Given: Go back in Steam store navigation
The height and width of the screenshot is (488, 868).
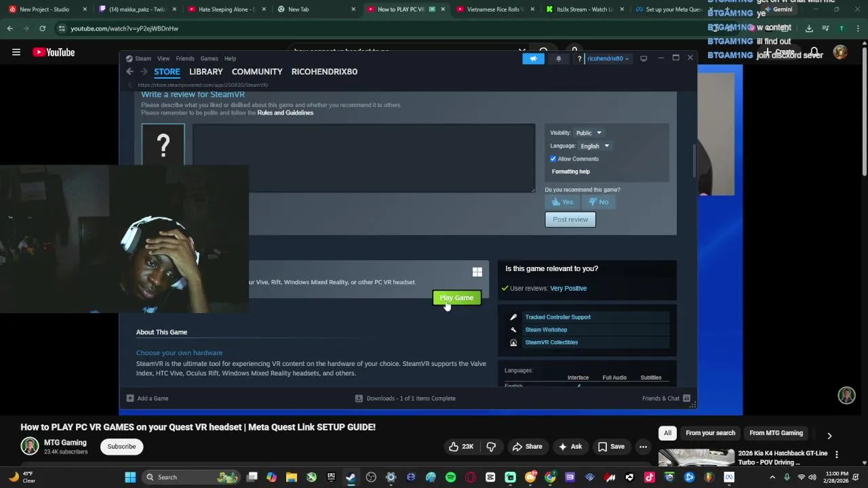Looking at the screenshot, I should [130, 71].
